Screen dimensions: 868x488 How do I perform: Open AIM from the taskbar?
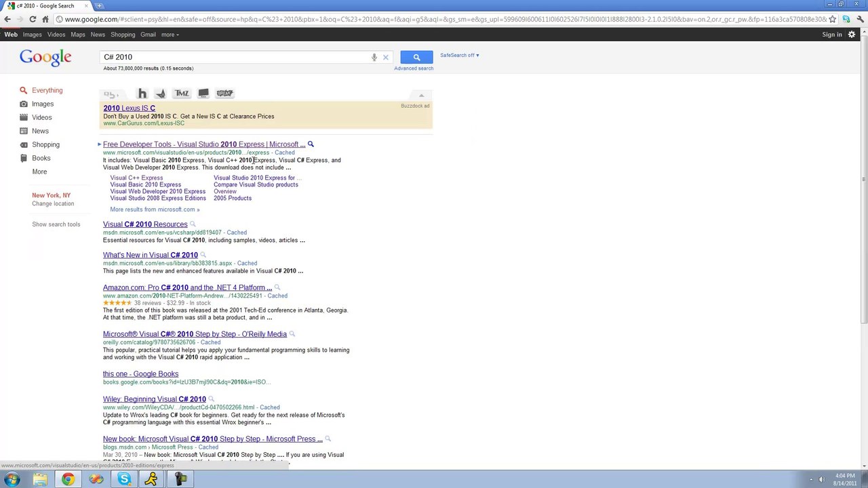pos(152,480)
